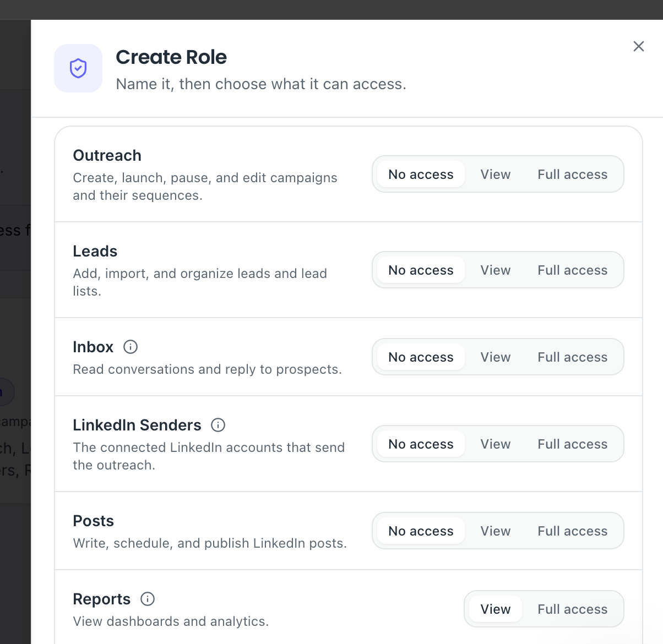Open the LinkedIn Senders info icon
This screenshot has width=663, height=644.
[x=218, y=425]
